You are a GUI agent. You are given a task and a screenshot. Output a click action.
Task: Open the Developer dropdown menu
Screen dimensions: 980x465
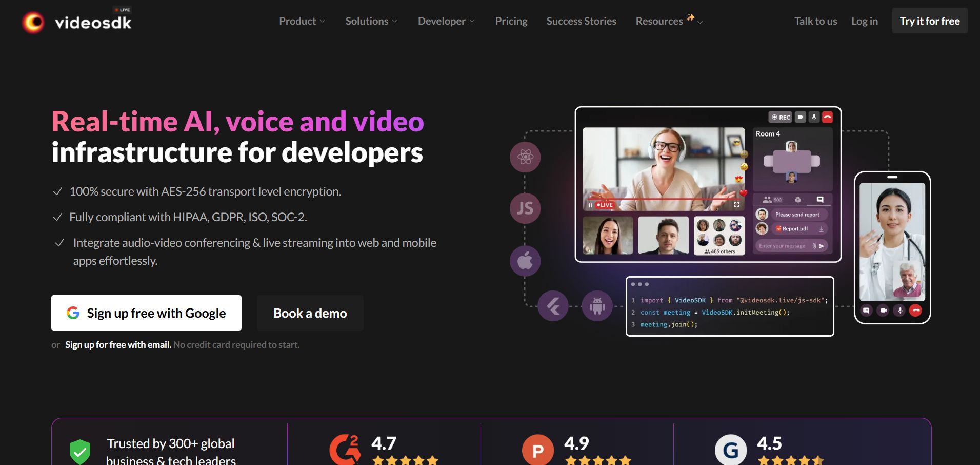[x=446, y=21]
